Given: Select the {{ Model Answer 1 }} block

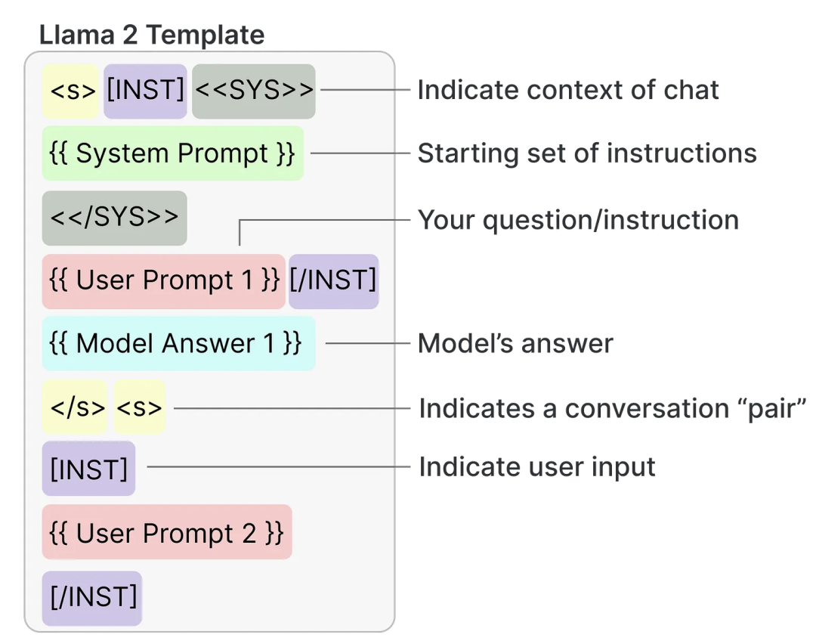Looking at the screenshot, I should click(178, 344).
